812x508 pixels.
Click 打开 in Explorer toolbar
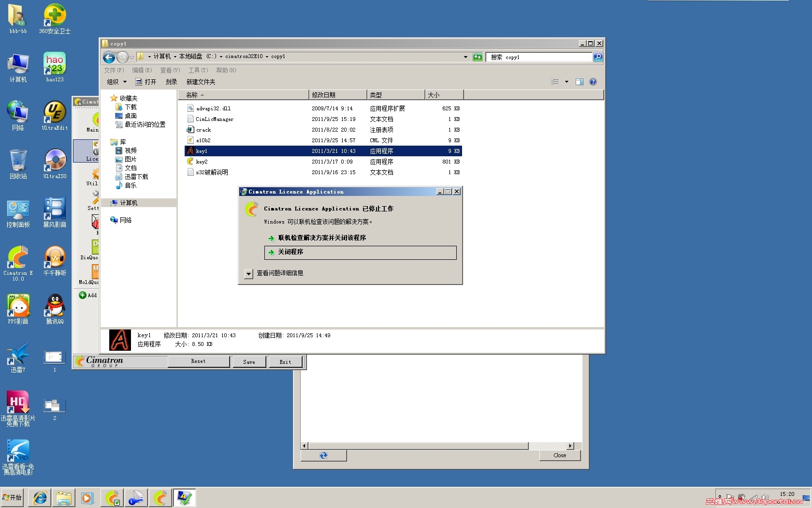pos(146,82)
